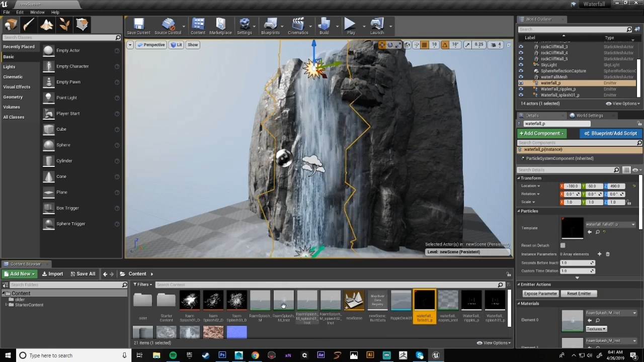
Task: Click the Save Current toolbar icon
Action: pyautogui.click(x=138, y=26)
